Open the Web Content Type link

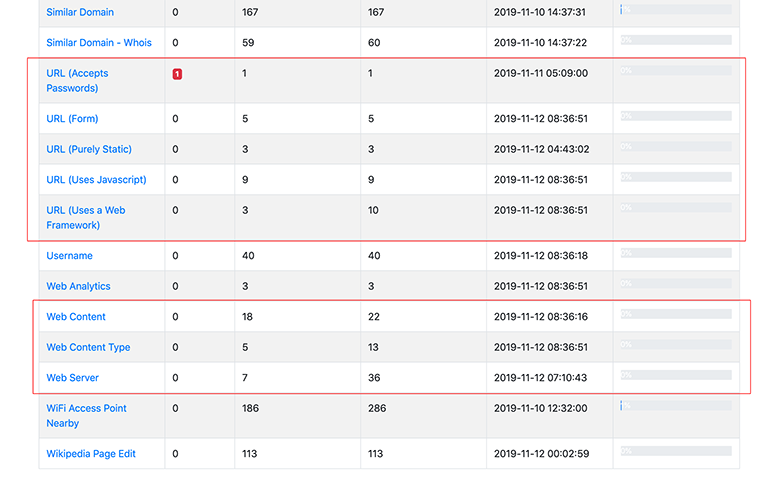[x=88, y=347]
